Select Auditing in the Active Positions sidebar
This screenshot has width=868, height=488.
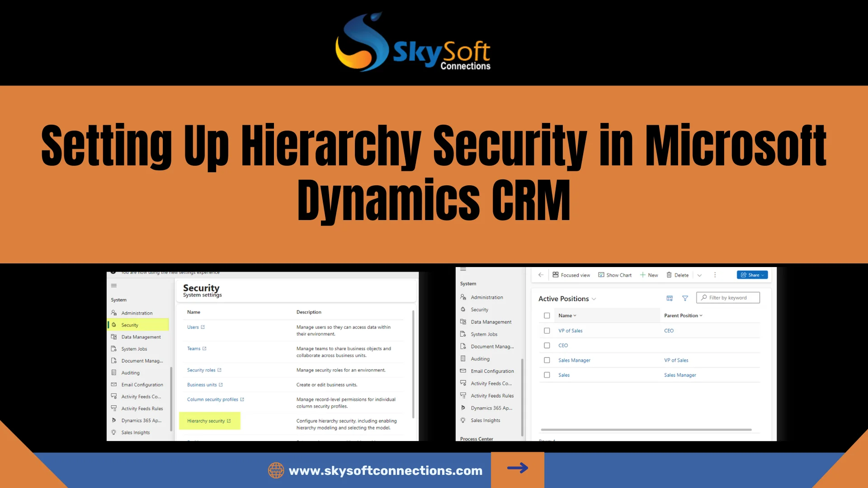click(475, 359)
